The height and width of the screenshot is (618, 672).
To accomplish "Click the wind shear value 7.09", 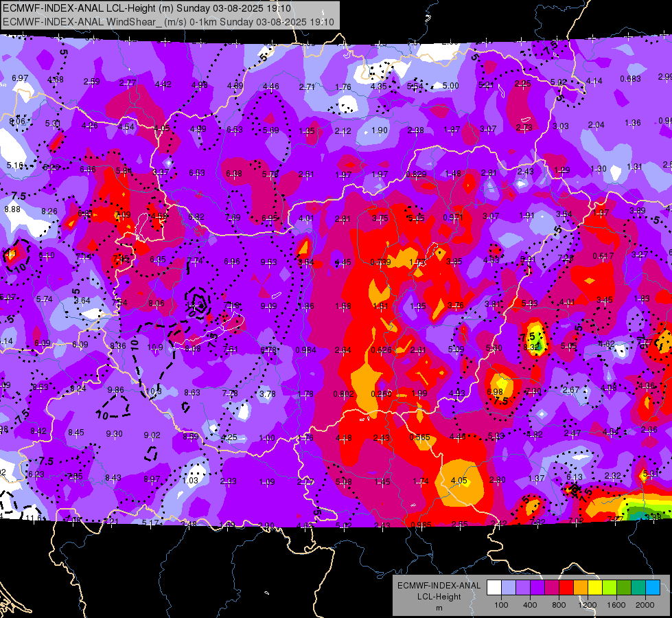I will click(x=123, y=214).
